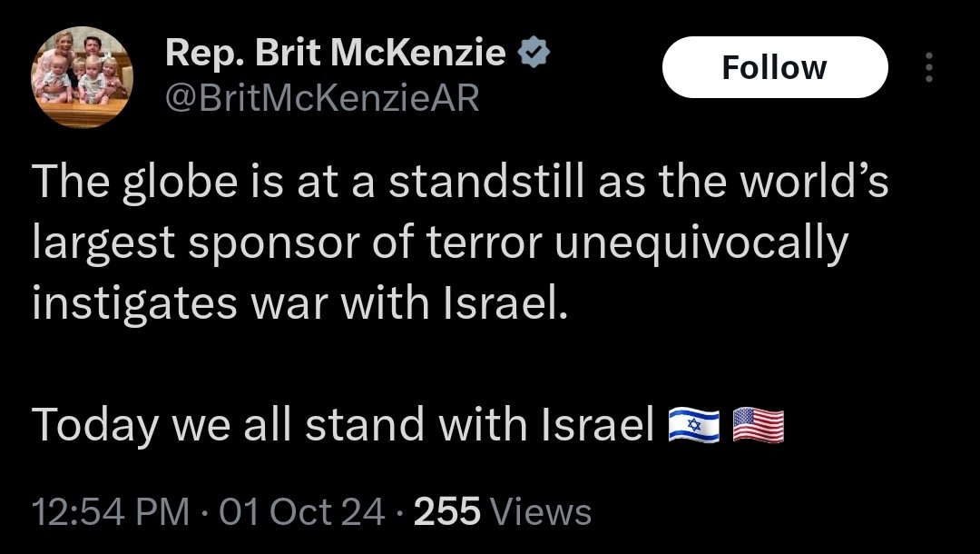The height and width of the screenshot is (554, 980).
Task: Click the word "standstill" in the tweet
Action: (x=488, y=183)
